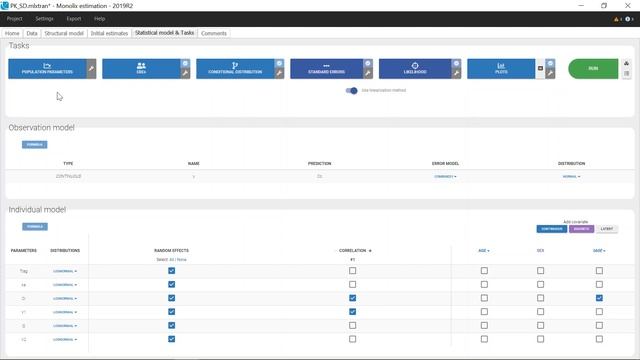Open Standard Errors wrench settings
Viewport: 640px width, 360px height.
point(368,73)
